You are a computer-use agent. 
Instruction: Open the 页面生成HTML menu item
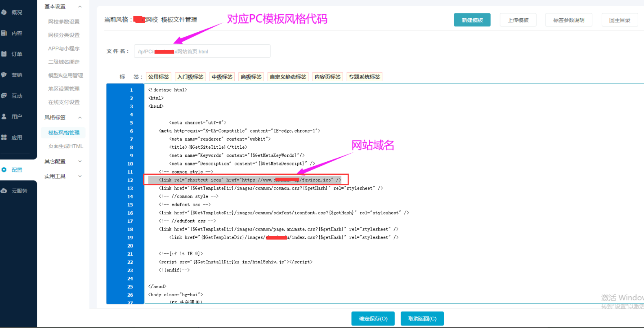click(x=65, y=146)
